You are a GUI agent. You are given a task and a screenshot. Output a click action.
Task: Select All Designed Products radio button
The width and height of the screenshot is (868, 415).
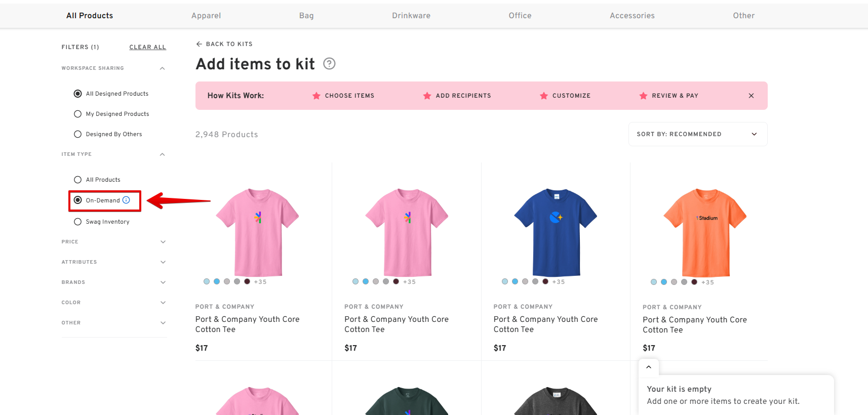pyautogui.click(x=77, y=94)
